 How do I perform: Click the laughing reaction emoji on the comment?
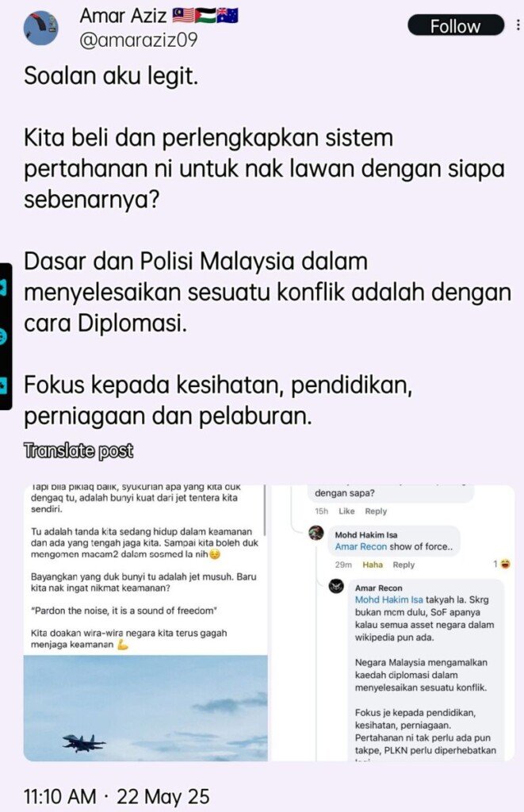[x=505, y=564]
